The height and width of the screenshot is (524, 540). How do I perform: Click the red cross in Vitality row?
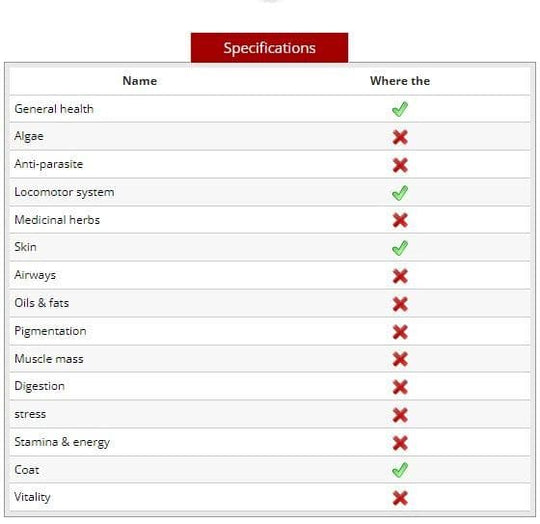[x=400, y=498]
